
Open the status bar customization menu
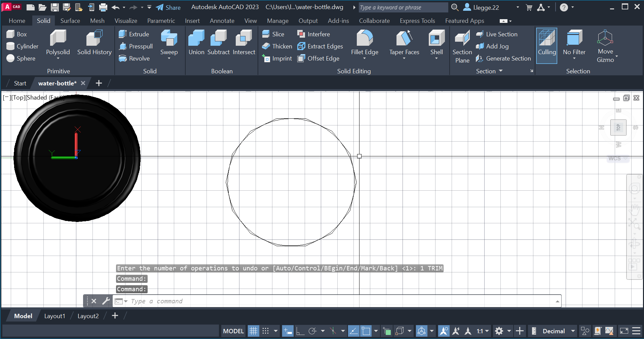tap(636, 331)
